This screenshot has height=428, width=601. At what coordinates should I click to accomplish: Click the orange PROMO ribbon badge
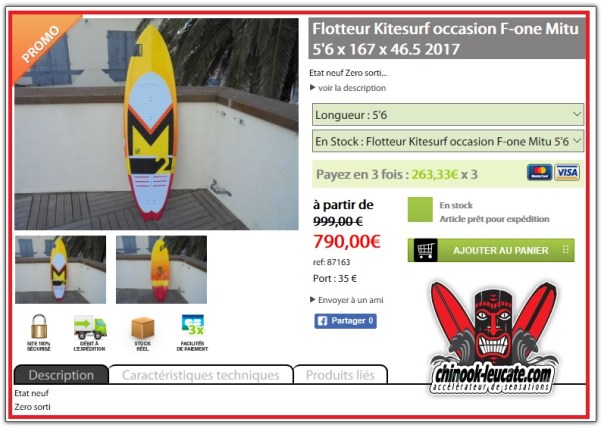click(x=41, y=43)
